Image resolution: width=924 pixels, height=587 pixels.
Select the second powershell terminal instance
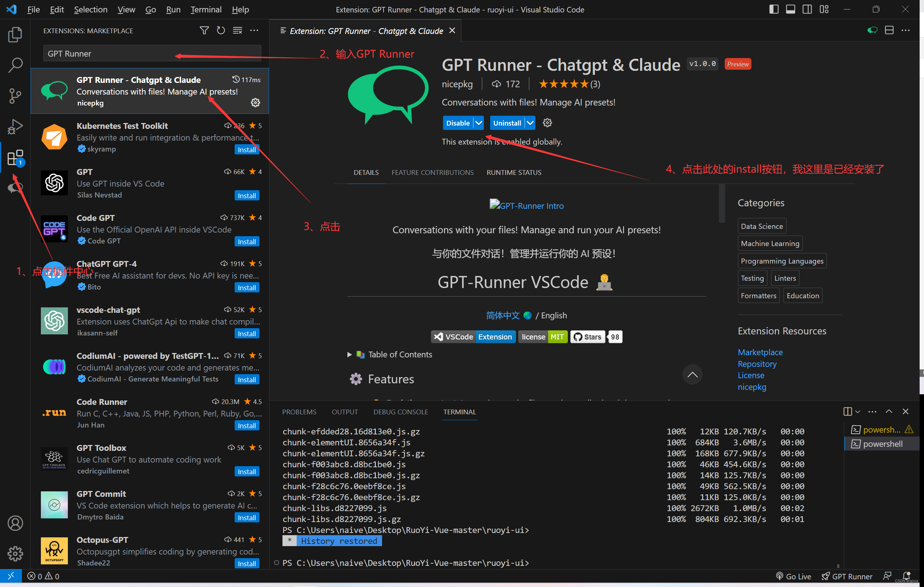[882, 444]
